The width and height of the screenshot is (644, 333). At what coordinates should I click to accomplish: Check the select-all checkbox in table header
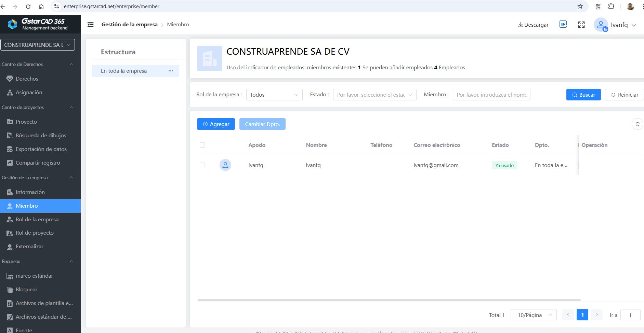202,145
